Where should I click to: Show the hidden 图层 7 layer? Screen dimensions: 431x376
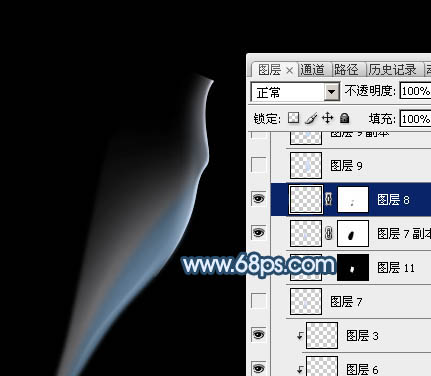coord(259,301)
